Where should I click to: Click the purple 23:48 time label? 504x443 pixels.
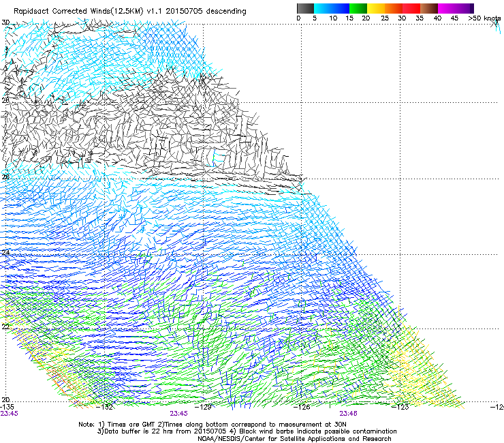tap(349, 414)
